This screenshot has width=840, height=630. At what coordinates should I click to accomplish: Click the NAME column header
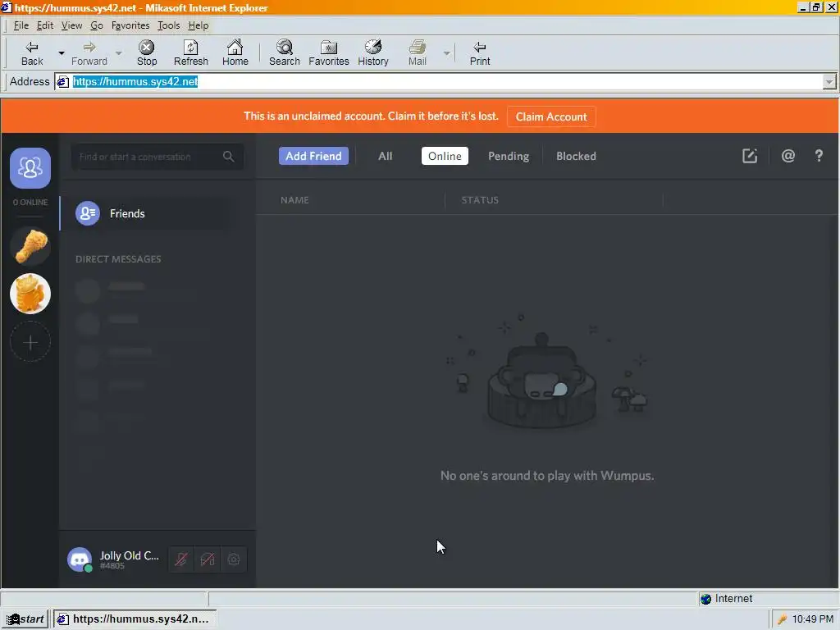pyautogui.click(x=294, y=200)
